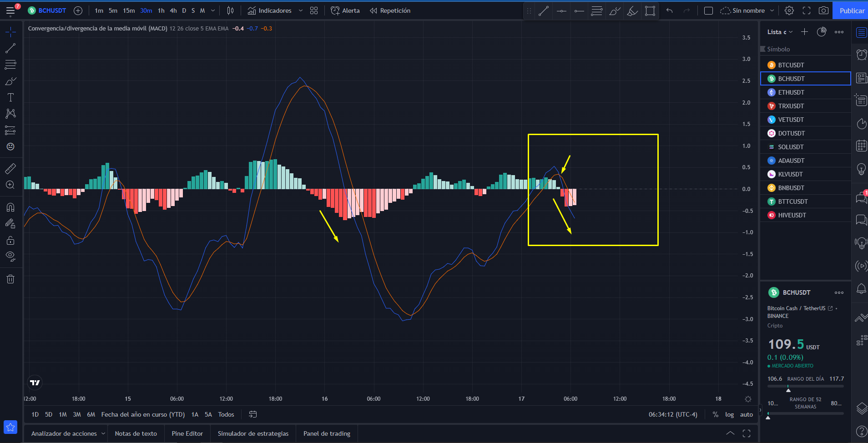Select the text annotation tool
This screenshot has height=443, width=868.
pyautogui.click(x=10, y=97)
